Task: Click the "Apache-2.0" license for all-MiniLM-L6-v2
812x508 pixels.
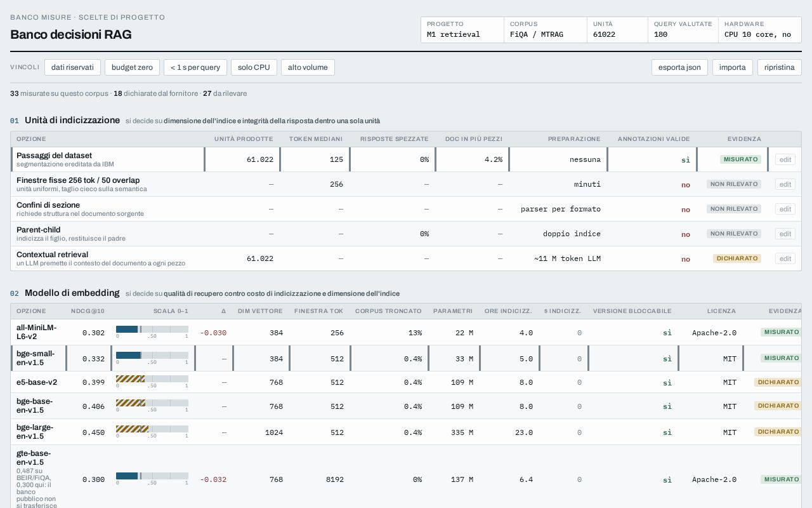Action: (x=714, y=333)
